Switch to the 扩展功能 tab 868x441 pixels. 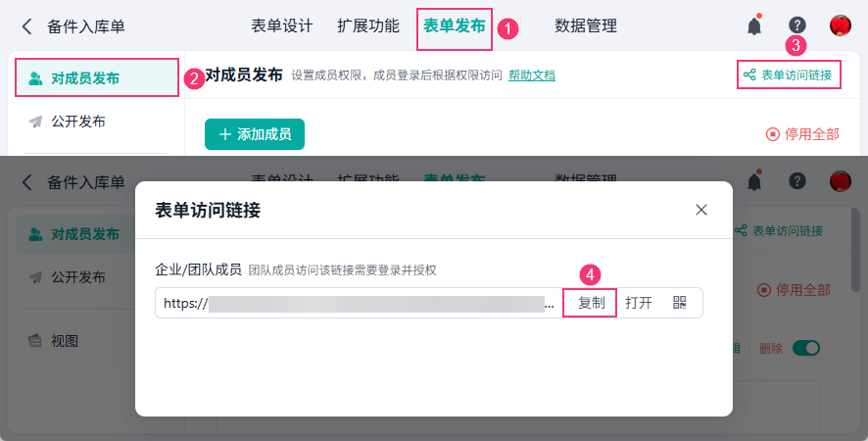[368, 26]
